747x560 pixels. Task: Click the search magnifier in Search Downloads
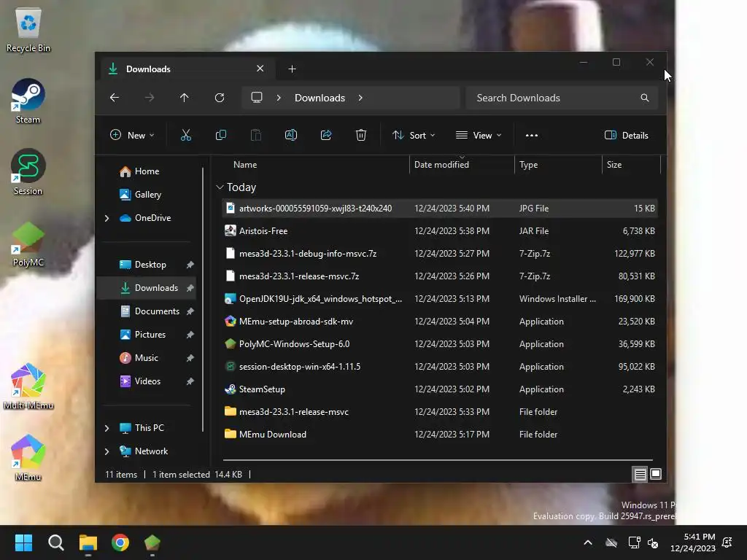click(x=645, y=98)
